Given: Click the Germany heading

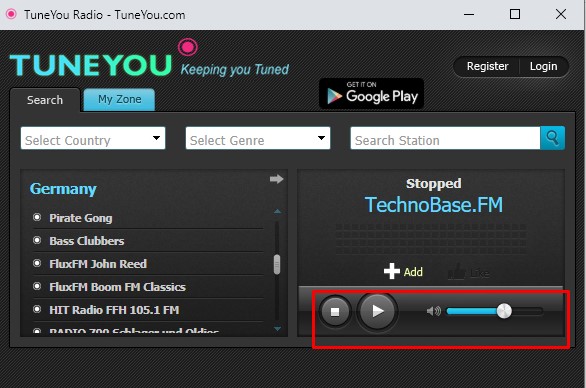Looking at the screenshot, I should 63,189.
